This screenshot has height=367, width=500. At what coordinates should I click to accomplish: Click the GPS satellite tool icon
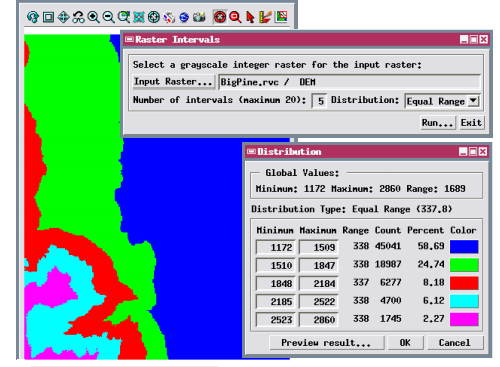coord(169,17)
